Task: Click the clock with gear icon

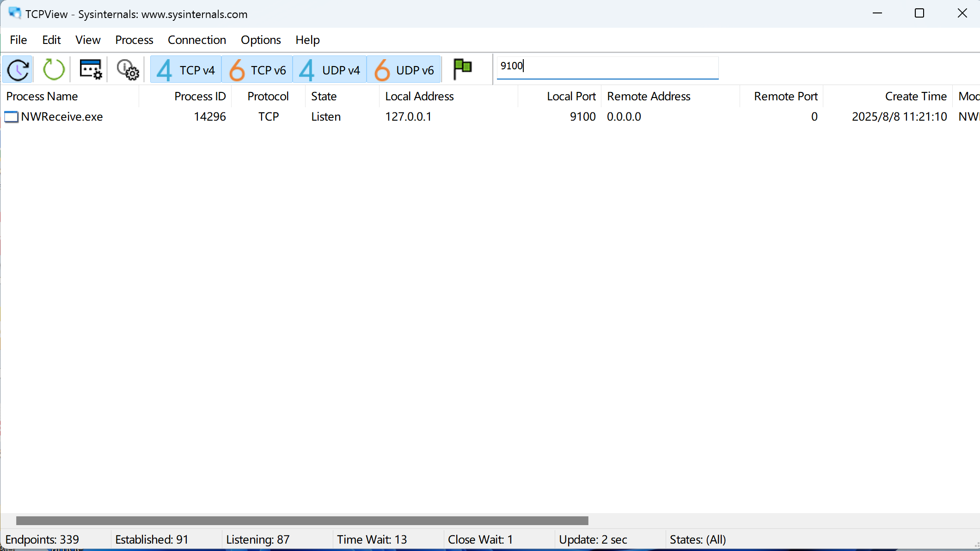Action: point(127,70)
